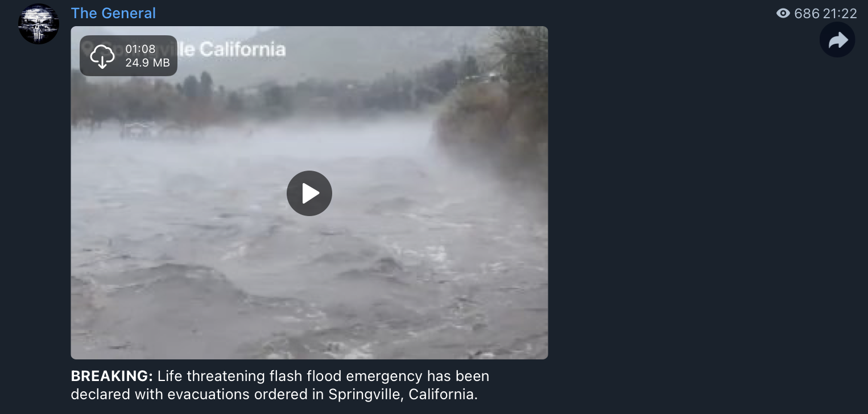Forward the post with the share arrow

point(837,40)
